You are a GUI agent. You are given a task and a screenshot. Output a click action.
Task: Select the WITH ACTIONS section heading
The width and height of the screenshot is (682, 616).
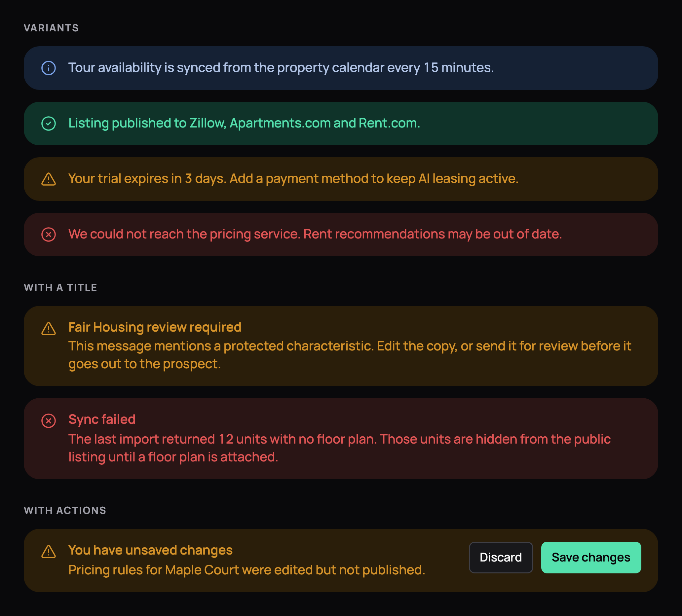pos(65,510)
